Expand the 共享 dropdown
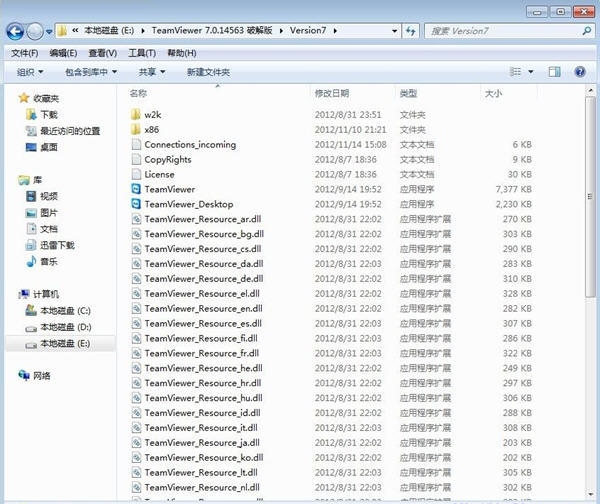Image resolution: width=600 pixels, height=504 pixels. click(x=152, y=72)
